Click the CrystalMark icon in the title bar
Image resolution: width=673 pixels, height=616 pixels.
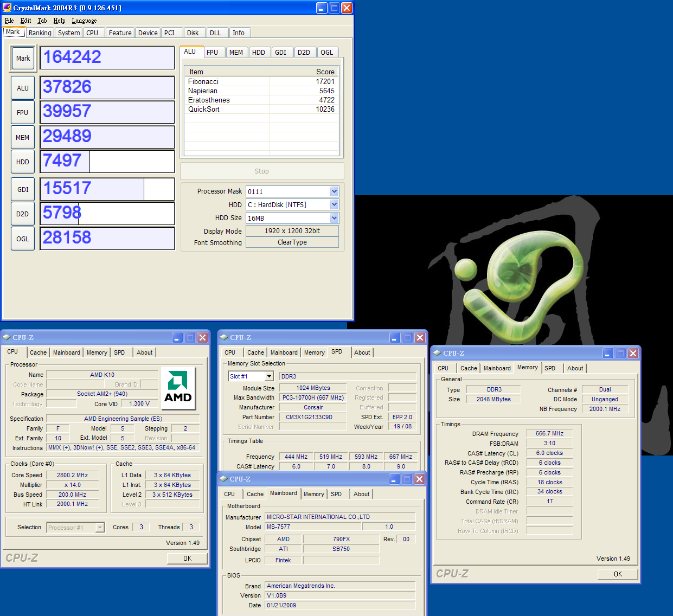click(x=7, y=8)
